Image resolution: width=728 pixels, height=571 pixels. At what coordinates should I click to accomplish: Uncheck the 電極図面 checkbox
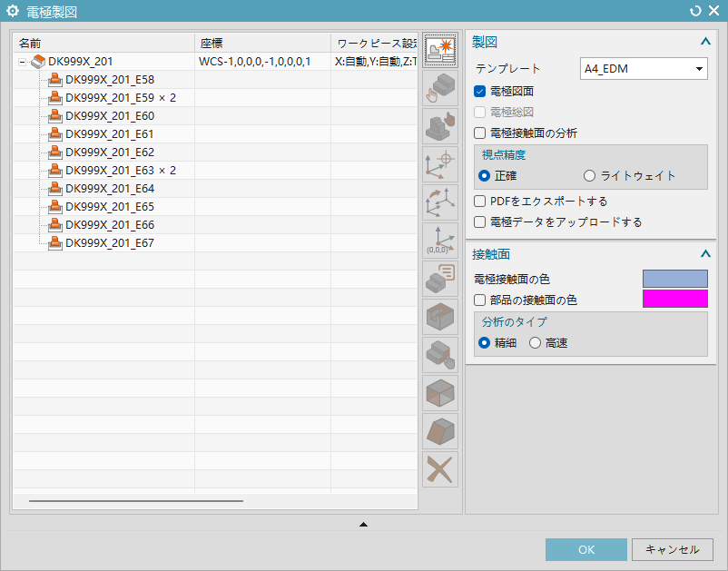pos(480,92)
